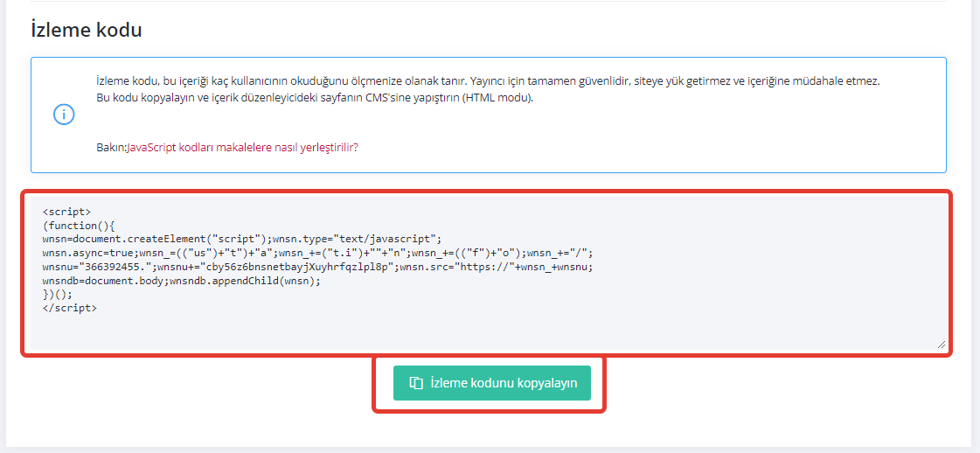Viewport: 980px width, 453px height.
Task: Click the textarea resize handle corner
Action: tap(942, 345)
